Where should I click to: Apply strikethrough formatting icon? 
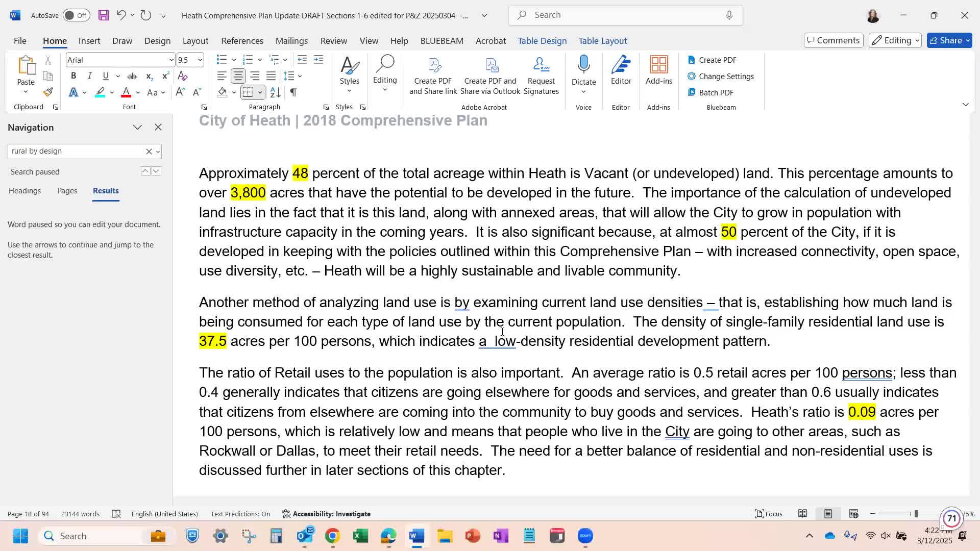pyautogui.click(x=132, y=76)
